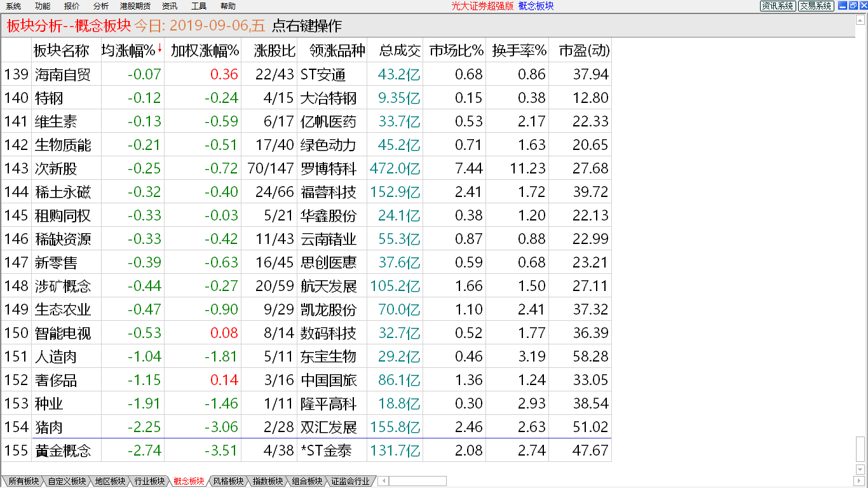Open the 功能 menu
Viewport: 868px width, 488px height.
point(43,6)
